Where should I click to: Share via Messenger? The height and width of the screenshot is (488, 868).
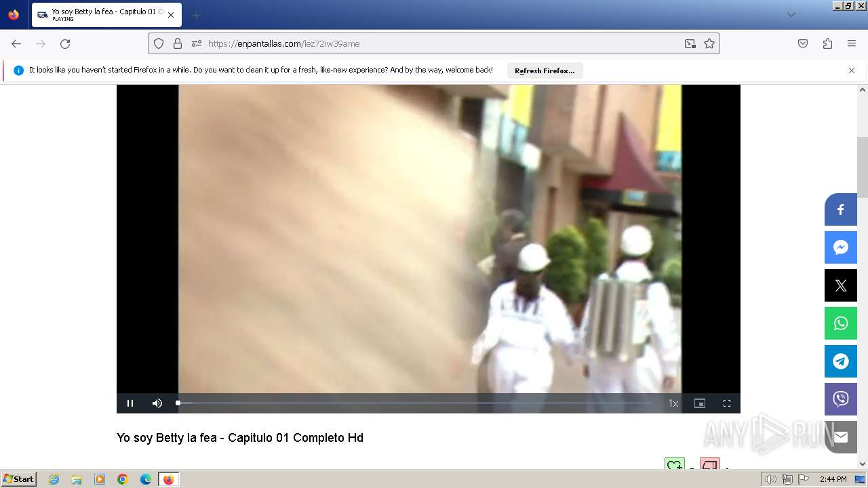pos(841,247)
